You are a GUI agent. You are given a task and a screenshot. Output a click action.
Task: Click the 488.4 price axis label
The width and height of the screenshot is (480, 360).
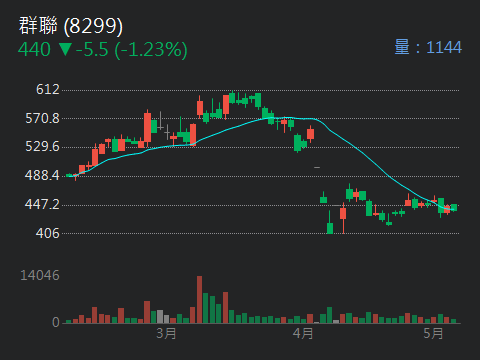click(42, 175)
